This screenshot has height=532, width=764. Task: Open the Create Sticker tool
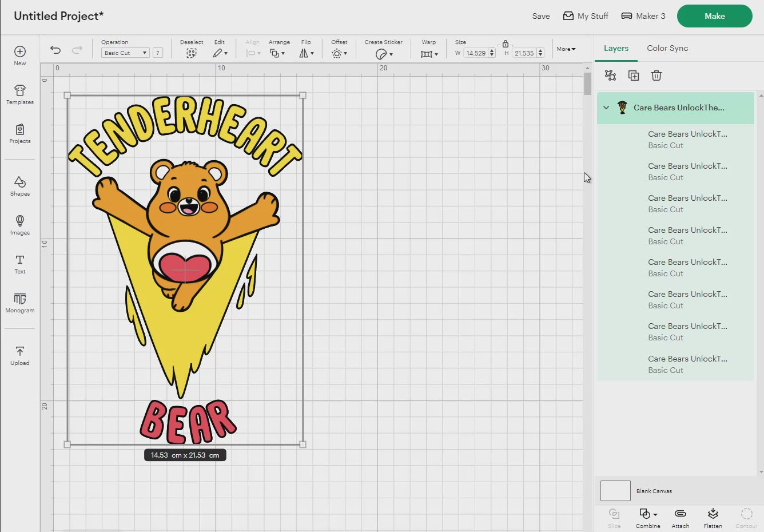384,54
